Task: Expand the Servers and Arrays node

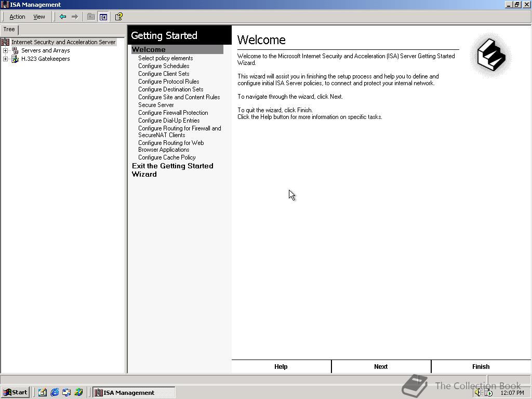Action: point(5,50)
